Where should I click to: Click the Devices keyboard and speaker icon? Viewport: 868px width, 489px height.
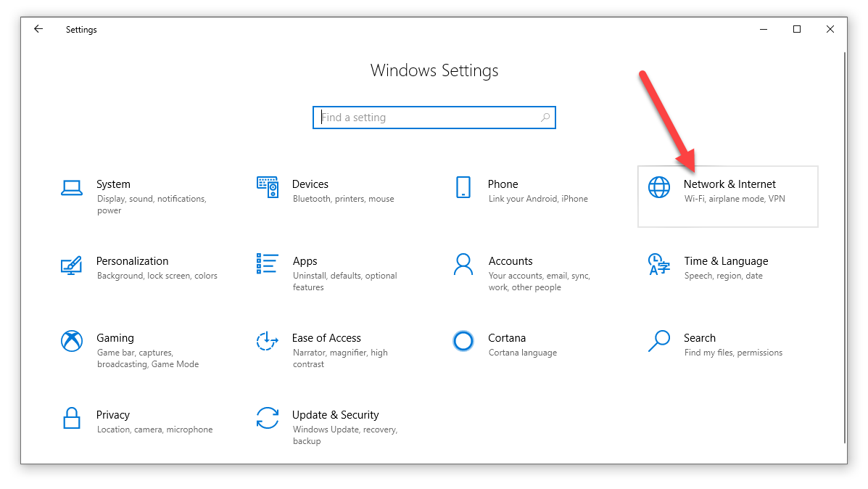pos(267,187)
